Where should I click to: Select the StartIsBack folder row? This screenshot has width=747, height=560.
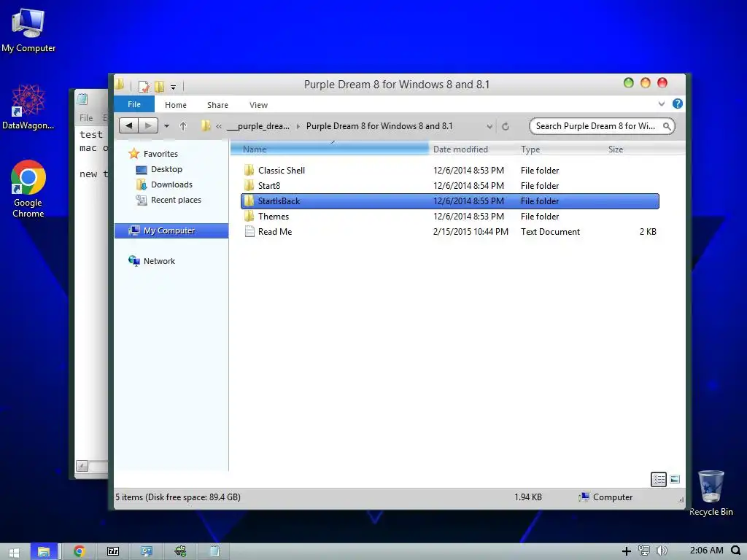[450, 201]
